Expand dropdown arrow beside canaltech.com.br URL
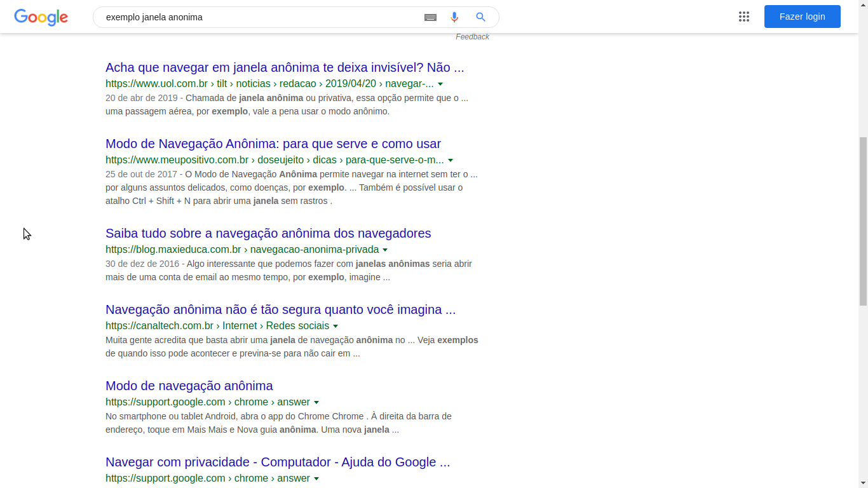 (x=336, y=326)
